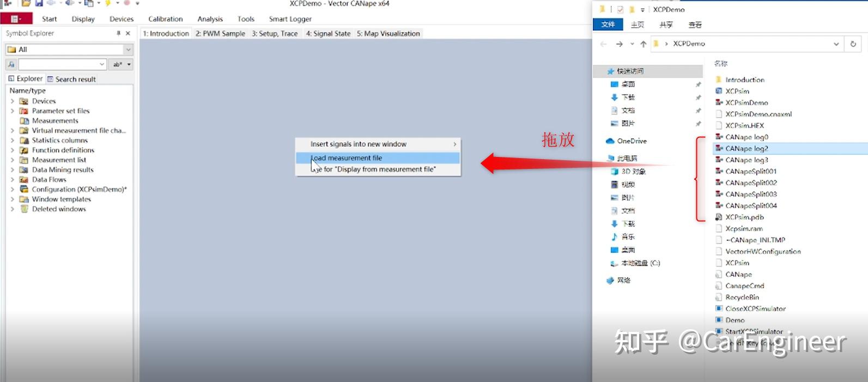The height and width of the screenshot is (382, 868).
Task: Switch to the 5: Map Visualization page tab
Action: [x=389, y=33]
